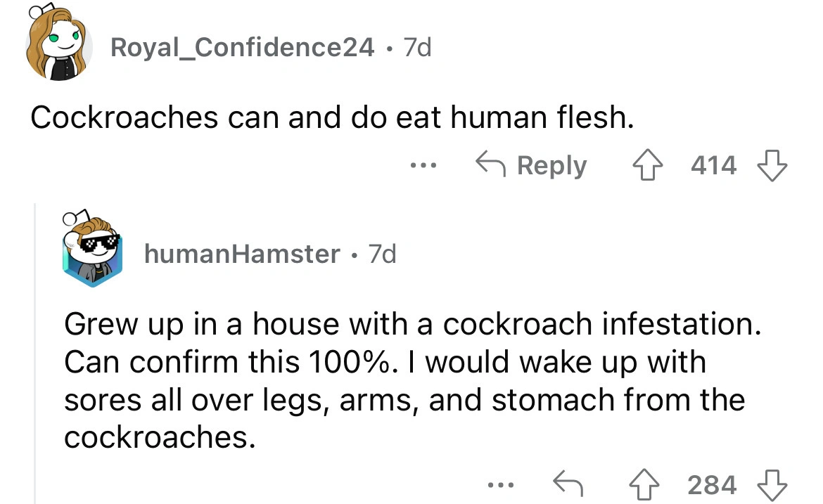Visit humanHamster username link
Screen dimensions: 823x504
[x=242, y=254]
